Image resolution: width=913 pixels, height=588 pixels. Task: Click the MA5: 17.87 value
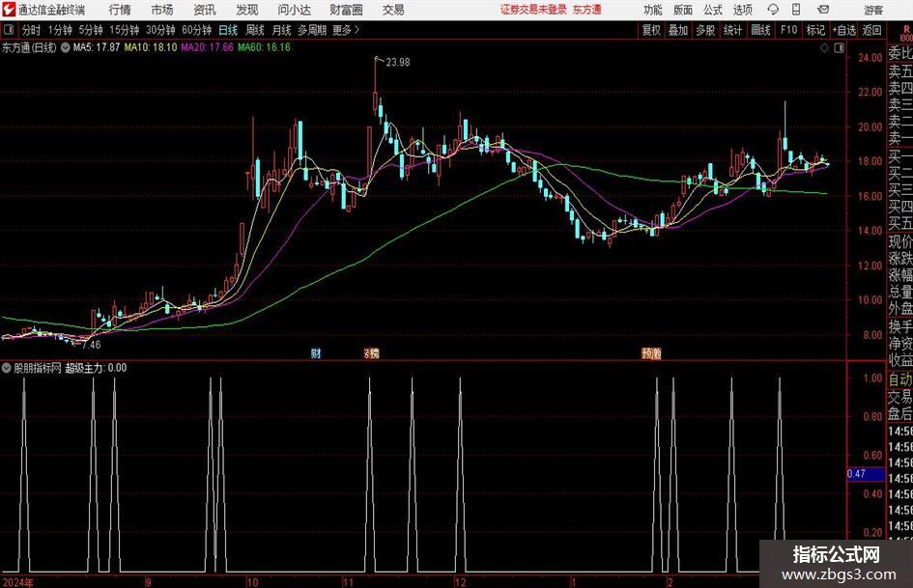pos(97,47)
